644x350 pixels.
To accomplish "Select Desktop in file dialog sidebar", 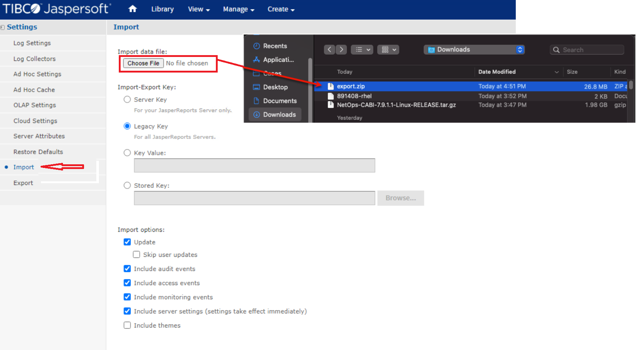I will point(275,87).
